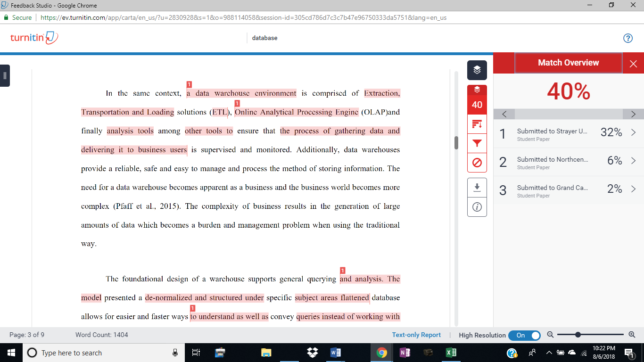
Task: Open the All Sources breakdown icon
Action: [477, 124]
